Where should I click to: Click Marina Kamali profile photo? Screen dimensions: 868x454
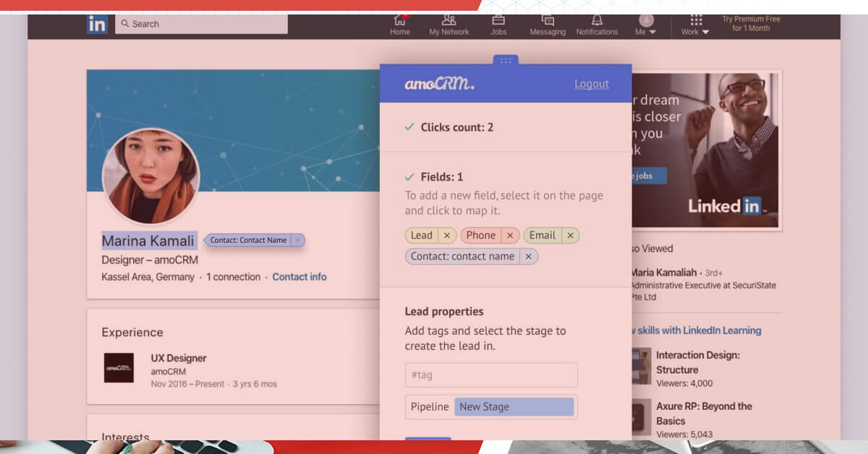(x=151, y=176)
